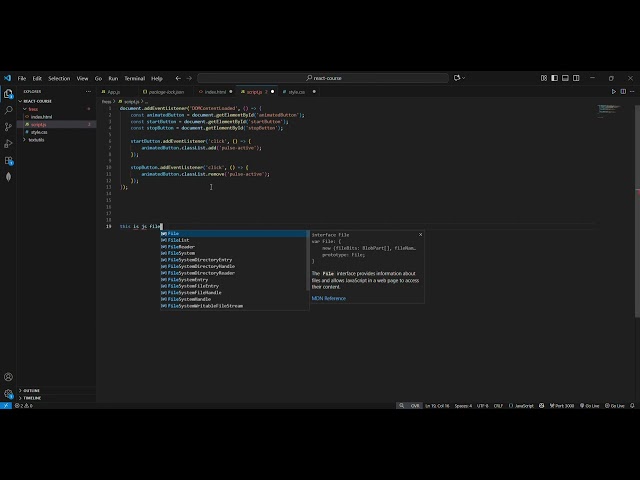Open the Help menu
Image resolution: width=640 pixels, height=480 pixels.
[157, 78]
